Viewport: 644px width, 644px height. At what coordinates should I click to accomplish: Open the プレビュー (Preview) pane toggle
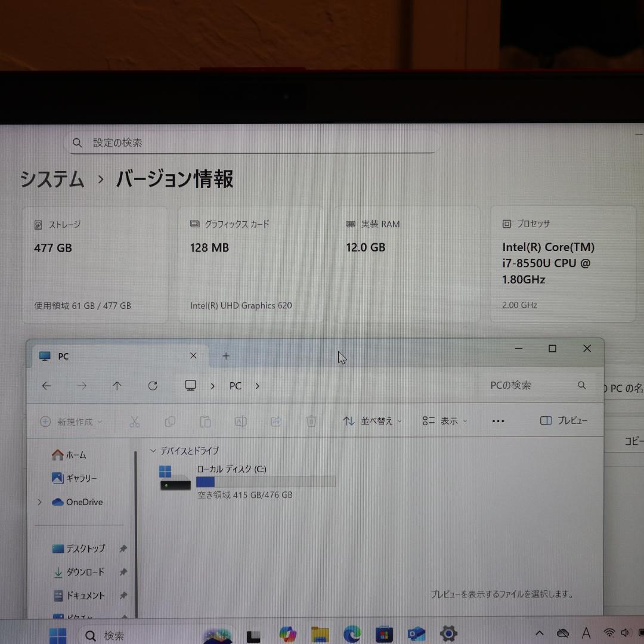(562, 420)
